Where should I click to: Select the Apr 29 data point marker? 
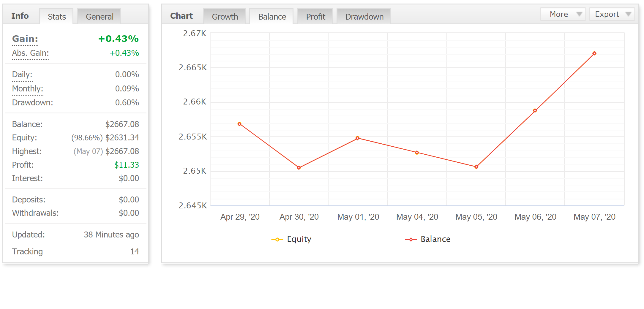point(239,124)
